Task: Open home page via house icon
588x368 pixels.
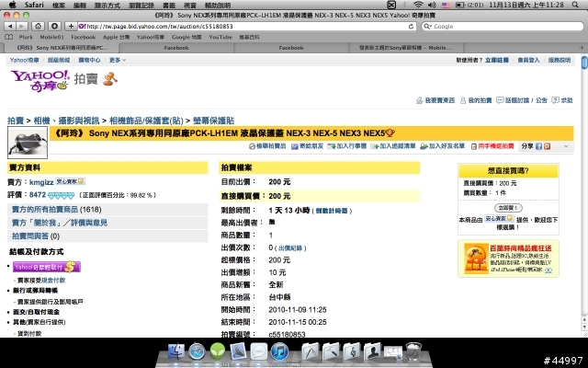Action: [x=38, y=27]
